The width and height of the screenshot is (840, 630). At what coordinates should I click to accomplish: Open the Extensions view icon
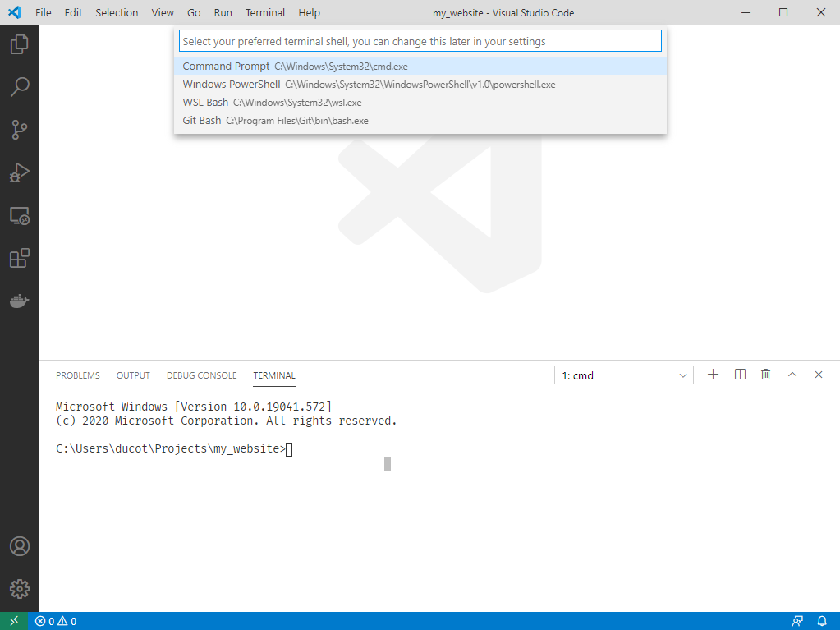point(19,258)
